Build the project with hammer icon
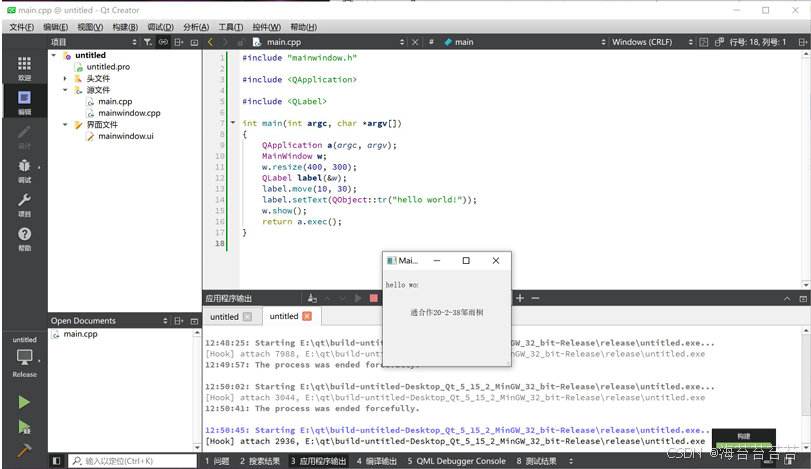Screen dimensions: 811x469 [24, 450]
